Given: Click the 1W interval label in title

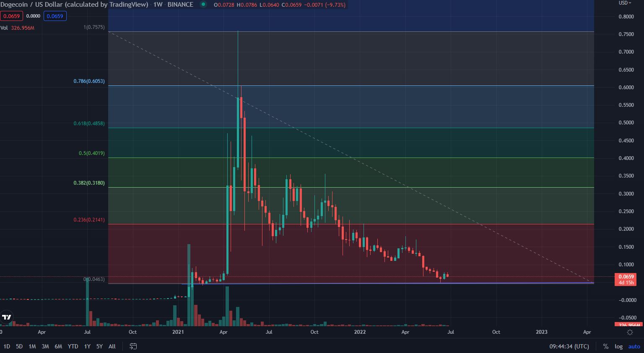Looking at the screenshot, I should 158,5.
